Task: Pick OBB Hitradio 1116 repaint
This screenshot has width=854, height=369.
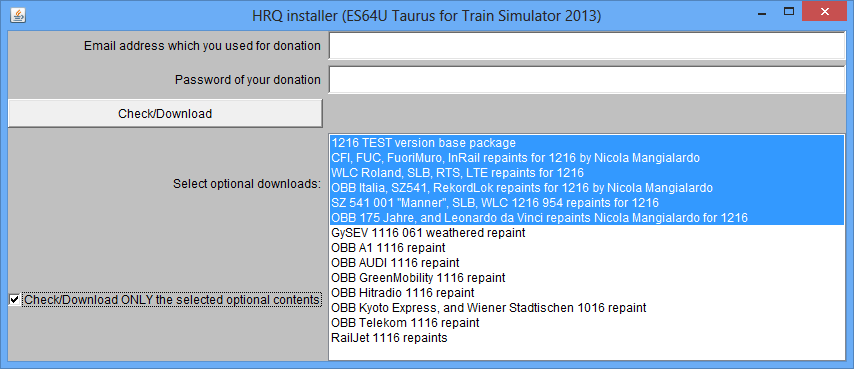Action: pos(587,293)
